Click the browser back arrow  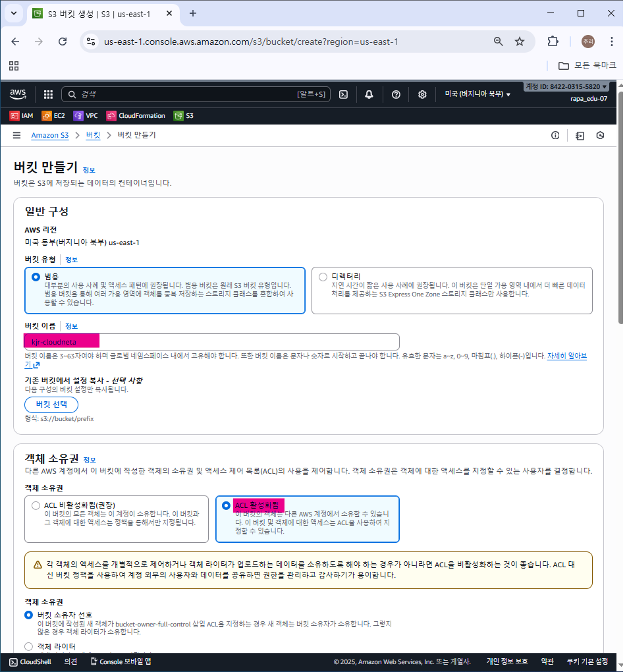click(x=15, y=42)
